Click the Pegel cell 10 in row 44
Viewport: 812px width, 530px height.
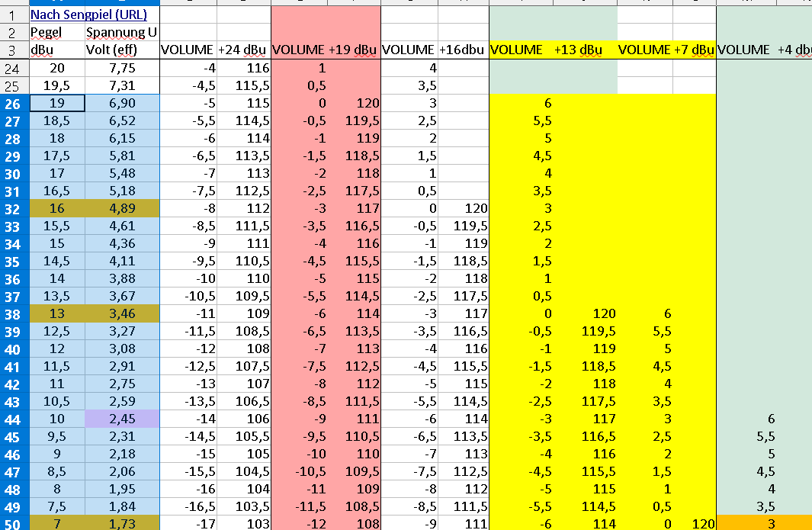(57, 419)
